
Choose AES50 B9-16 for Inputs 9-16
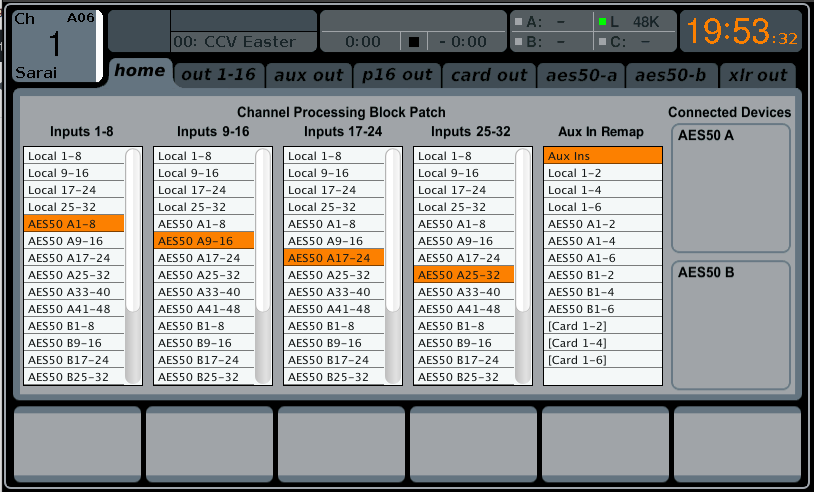(204, 343)
